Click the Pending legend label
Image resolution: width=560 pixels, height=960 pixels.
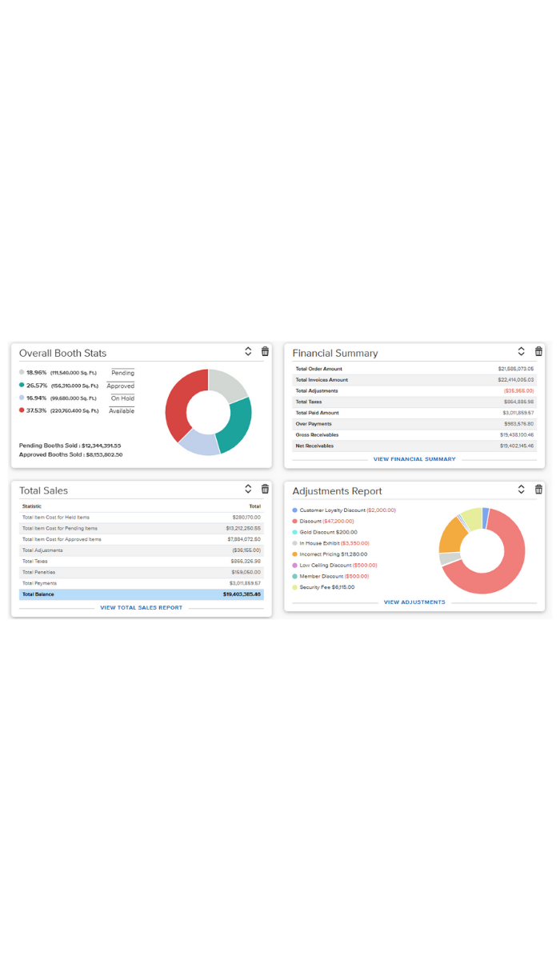[122, 373]
